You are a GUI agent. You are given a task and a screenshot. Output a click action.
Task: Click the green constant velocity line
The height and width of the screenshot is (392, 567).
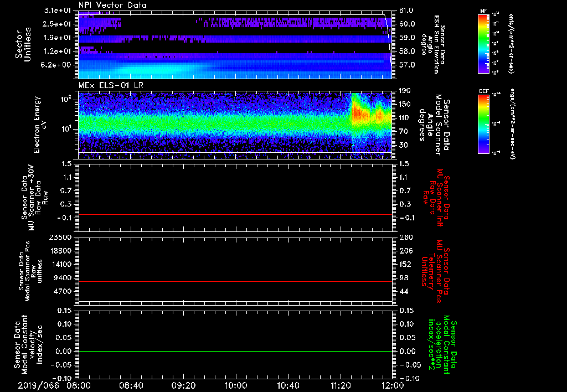pos(235,351)
